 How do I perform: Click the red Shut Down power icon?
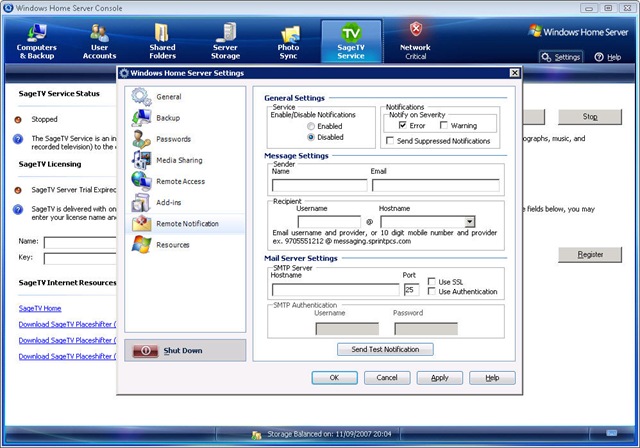[x=146, y=350]
